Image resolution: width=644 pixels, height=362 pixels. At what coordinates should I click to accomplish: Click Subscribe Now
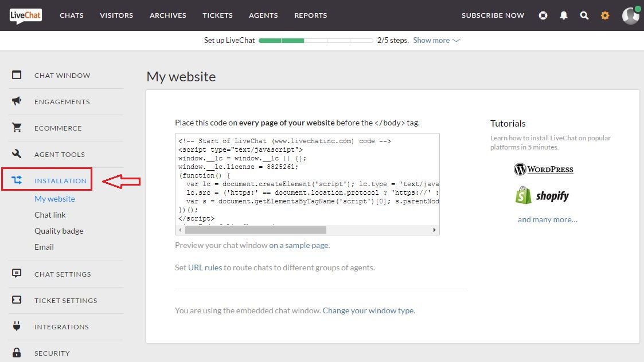pyautogui.click(x=493, y=15)
